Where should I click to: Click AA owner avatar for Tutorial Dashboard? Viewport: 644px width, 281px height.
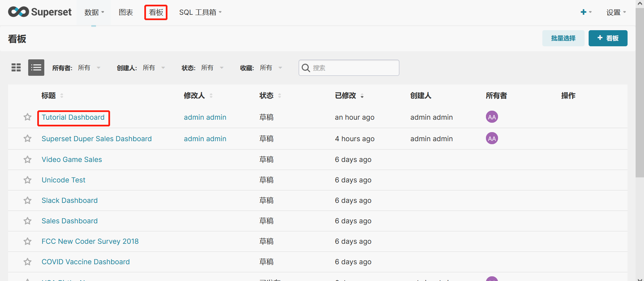click(x=492, y=117)
